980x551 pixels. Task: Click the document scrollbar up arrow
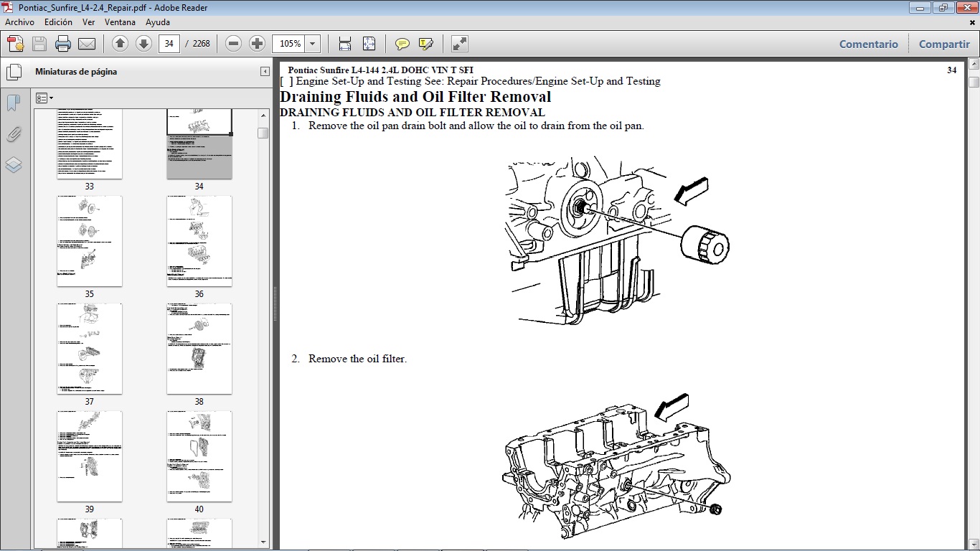click(974, 65)
